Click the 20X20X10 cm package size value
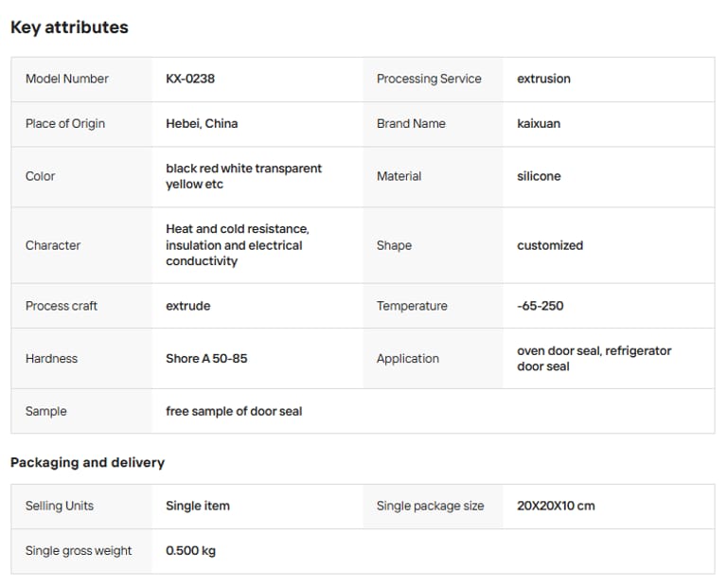The image size is (727, 588). [x=556, y=506]
